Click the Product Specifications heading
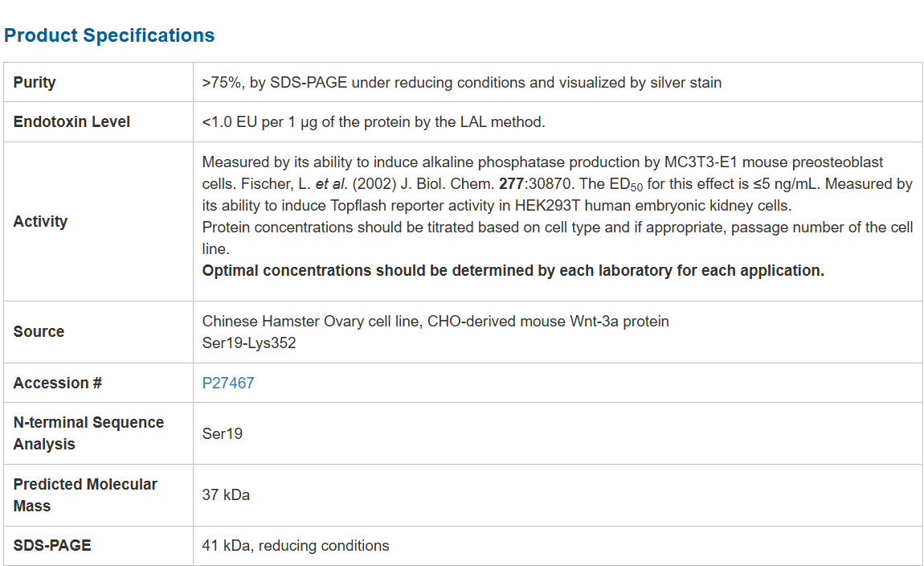Screen dimensions: 924x566 click(x=109, y=35)
